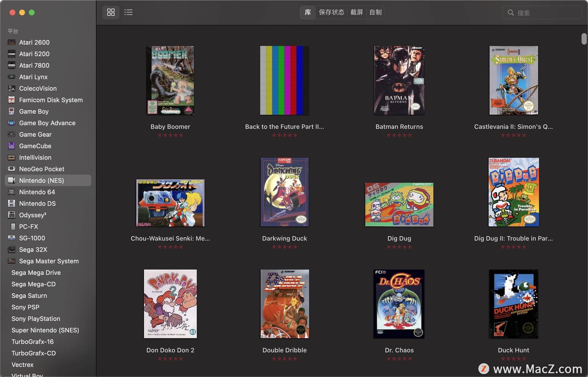This screenshot has width=588, height=377.
Task: Open the 保存状态 tab
Action: (332, 12)
